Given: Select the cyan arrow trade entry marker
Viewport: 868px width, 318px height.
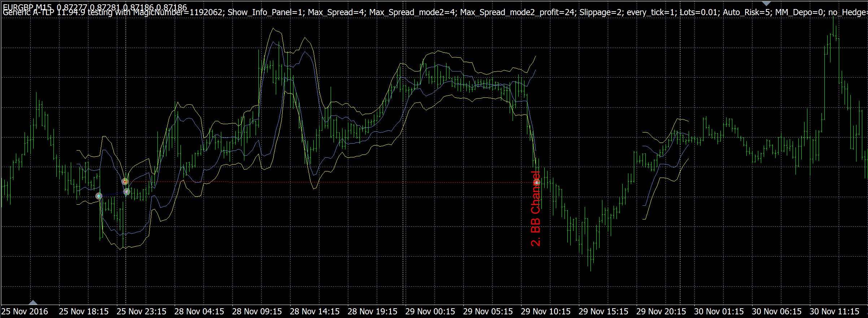Looking at the screenshot, I should coord(99,196).
